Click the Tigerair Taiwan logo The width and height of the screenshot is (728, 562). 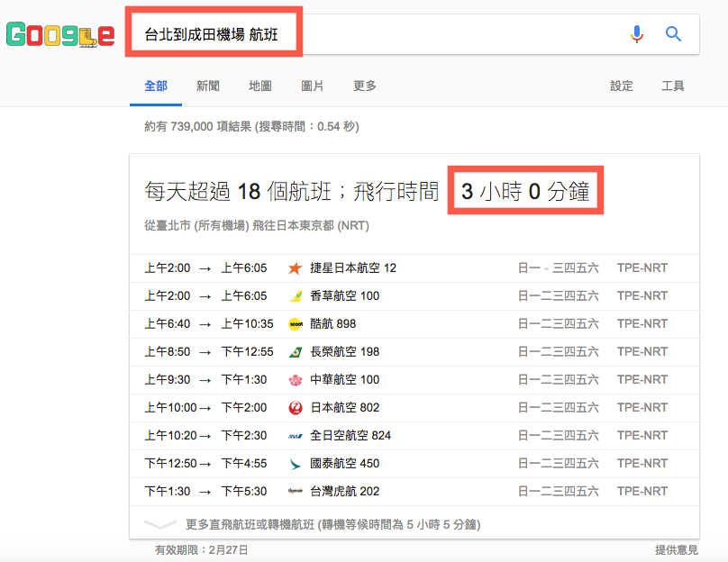click(x=296, y=491)
